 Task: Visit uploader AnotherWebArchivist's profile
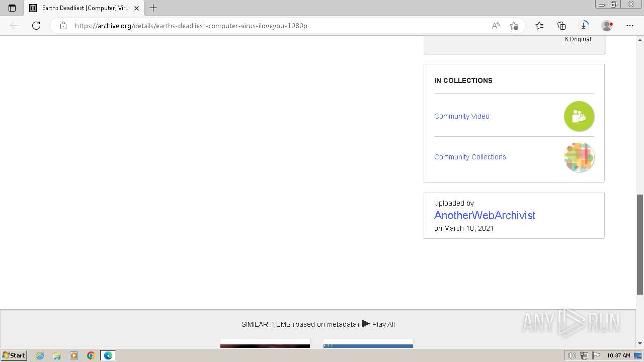point(485,215)
